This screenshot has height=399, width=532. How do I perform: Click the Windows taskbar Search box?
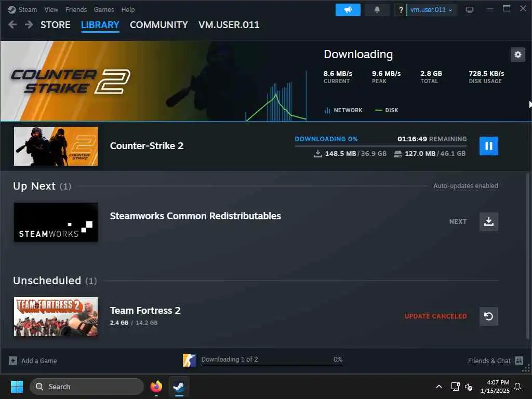coord(87,387)
